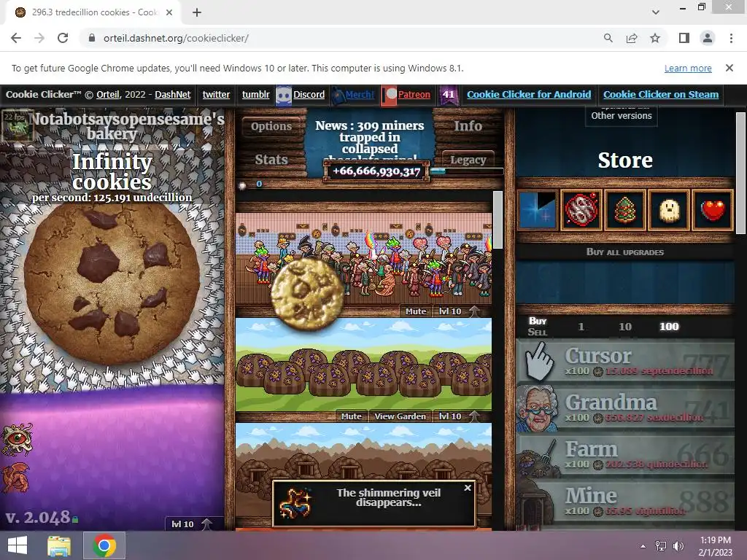Open the Learn more link
747x560 pixels.
coord(688,68)
